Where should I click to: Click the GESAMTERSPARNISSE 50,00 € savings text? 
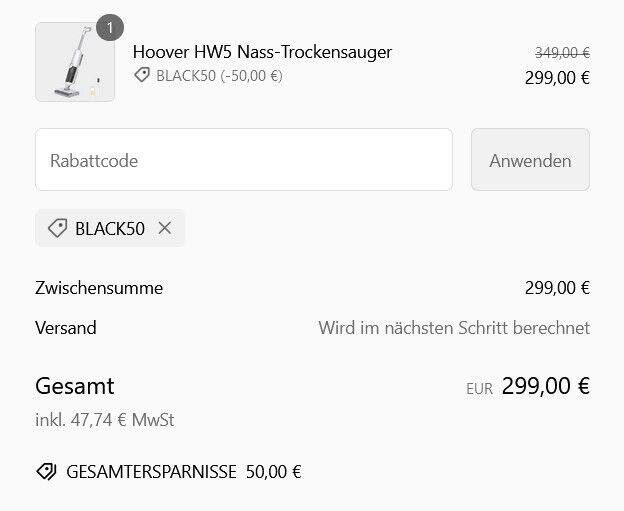coord(184,472)
